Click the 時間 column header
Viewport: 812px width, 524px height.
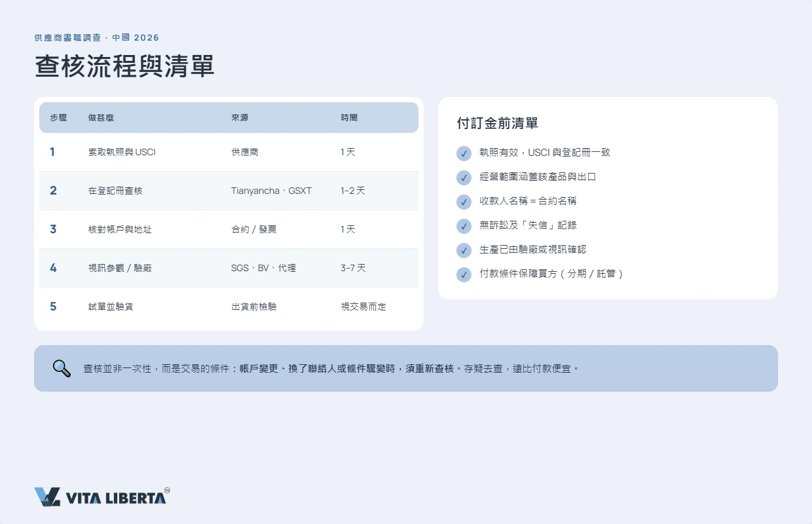coord(349,118)
